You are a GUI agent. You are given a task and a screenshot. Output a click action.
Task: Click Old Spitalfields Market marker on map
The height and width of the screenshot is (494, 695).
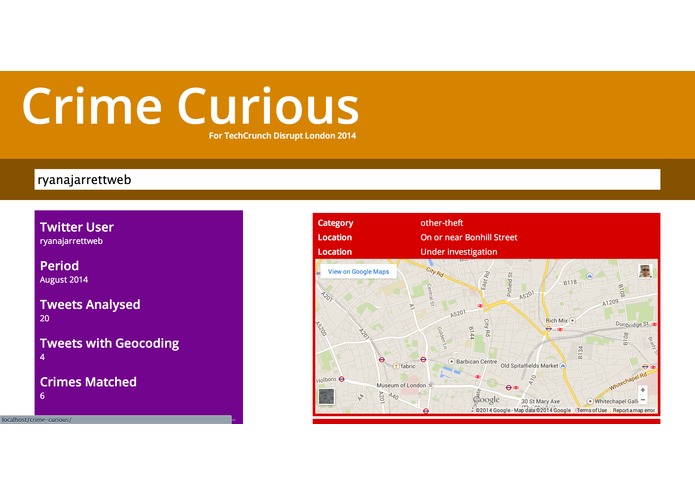coord(563,366)
